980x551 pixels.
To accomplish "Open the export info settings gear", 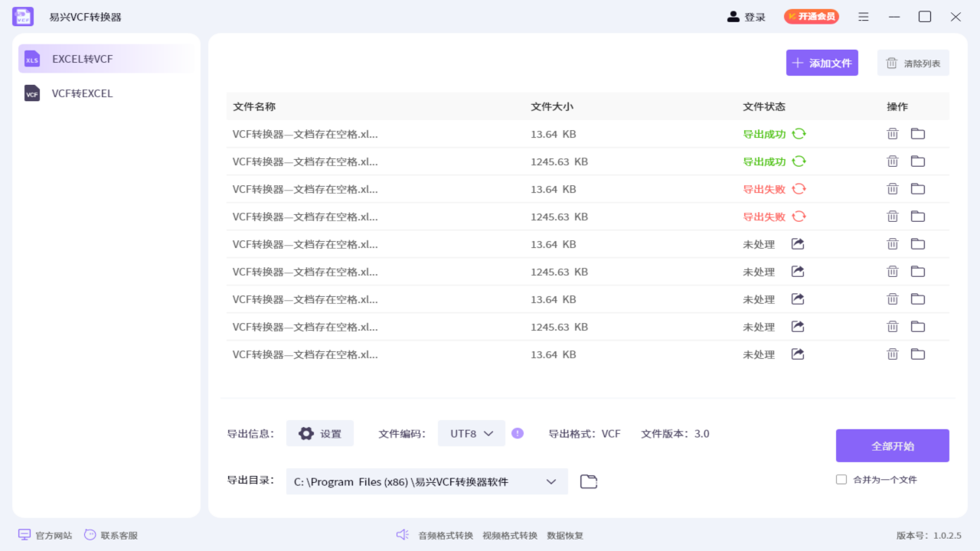I will (320, 433).
